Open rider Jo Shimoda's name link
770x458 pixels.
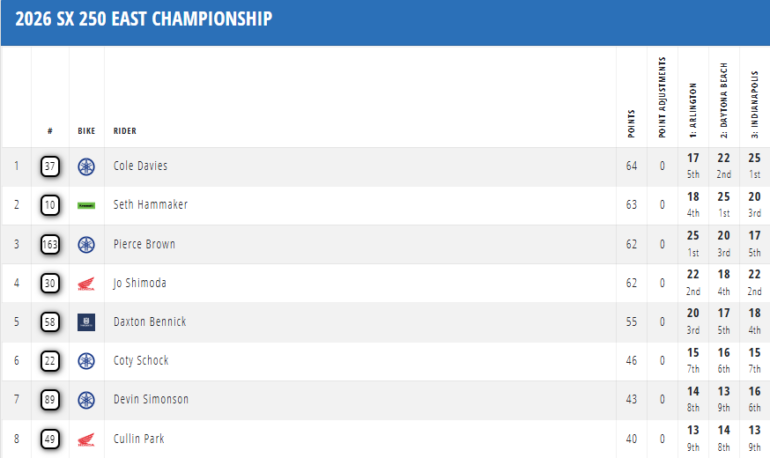click(140, 283)
